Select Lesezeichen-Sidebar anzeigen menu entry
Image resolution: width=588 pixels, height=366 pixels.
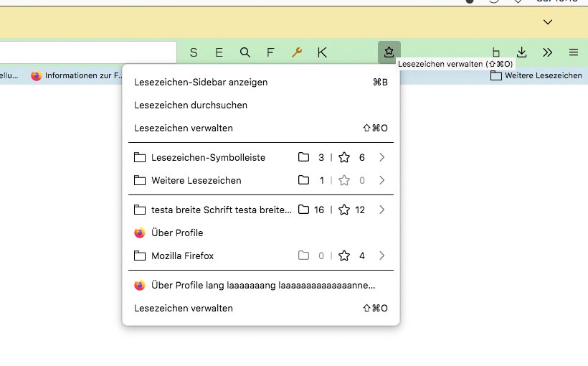pos(201,82)
